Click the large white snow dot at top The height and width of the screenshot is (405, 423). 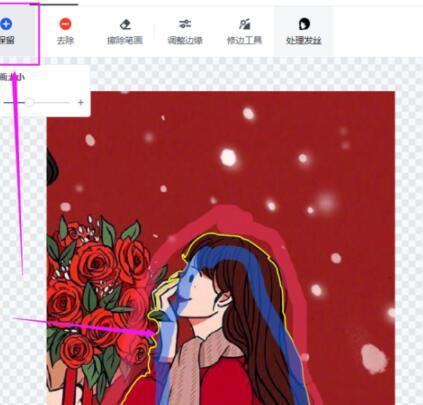[228, 157]
